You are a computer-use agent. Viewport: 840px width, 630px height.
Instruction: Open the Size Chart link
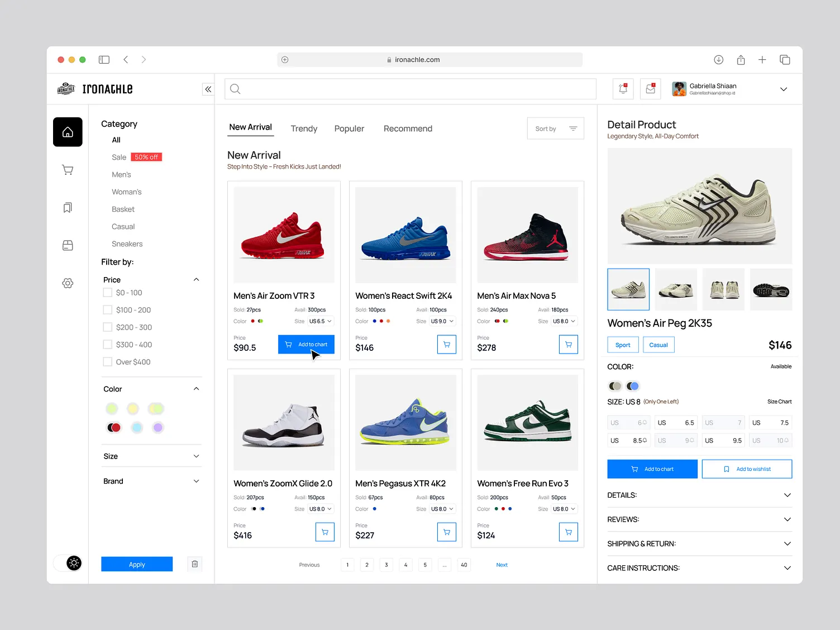pyautogui.click(x=779, y=402)
